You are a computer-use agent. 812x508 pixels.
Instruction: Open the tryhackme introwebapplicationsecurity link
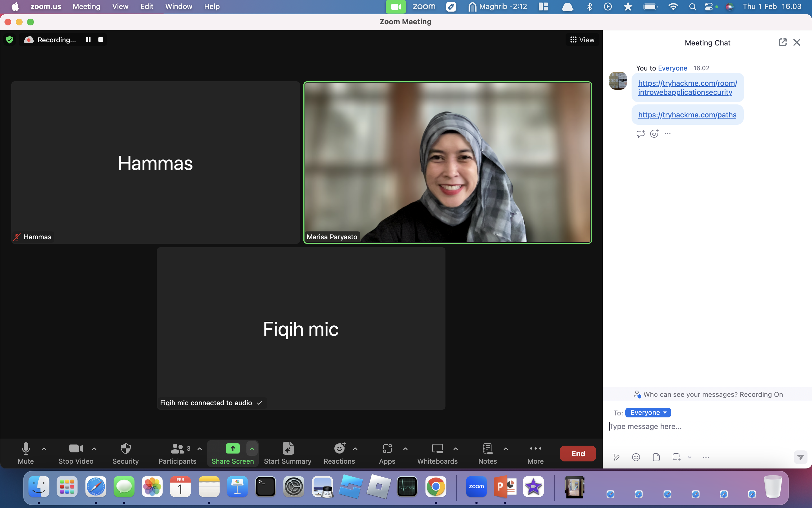pyautogui.click(x=687, y=88)
